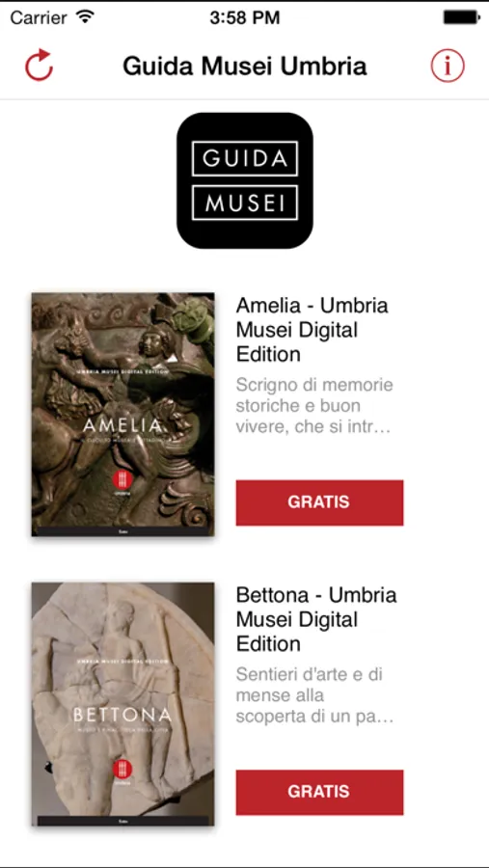The image size is (489, 868).
Task: Tap red Umbria emblem on Amelia cover
Action: [x=122, y=481]
